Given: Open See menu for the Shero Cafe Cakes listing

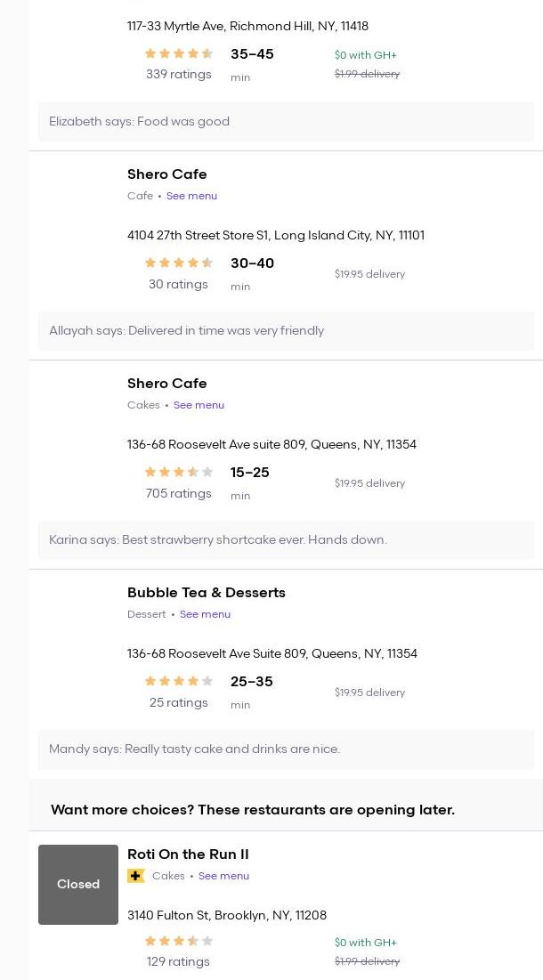Looking at the screenshot, I should pos(199,405).
